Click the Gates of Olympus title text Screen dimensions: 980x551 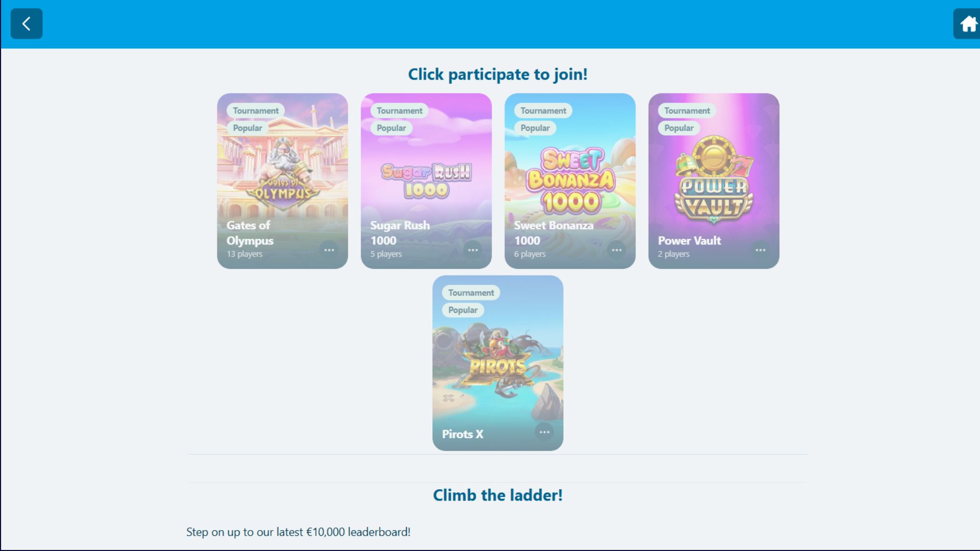coord(250,233)
